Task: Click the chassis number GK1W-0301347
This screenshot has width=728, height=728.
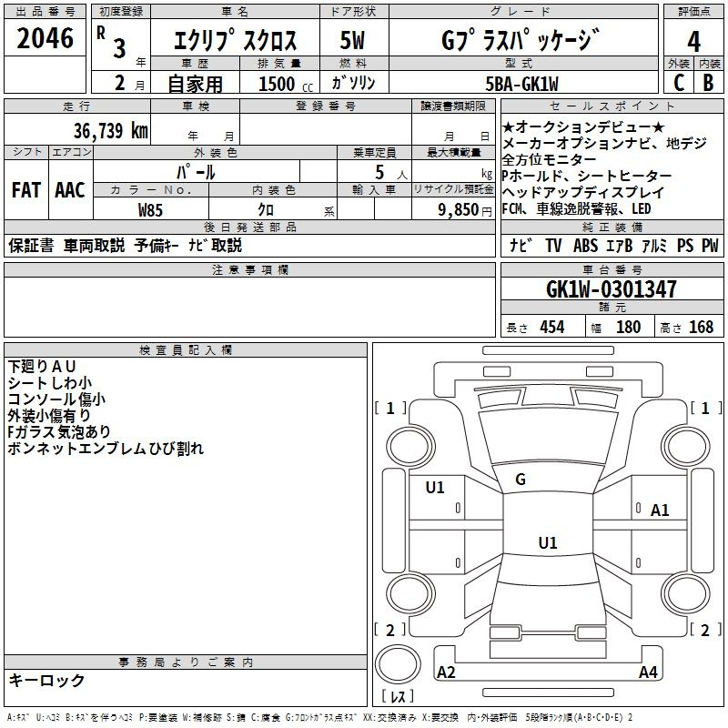Action: pos(611,288)
